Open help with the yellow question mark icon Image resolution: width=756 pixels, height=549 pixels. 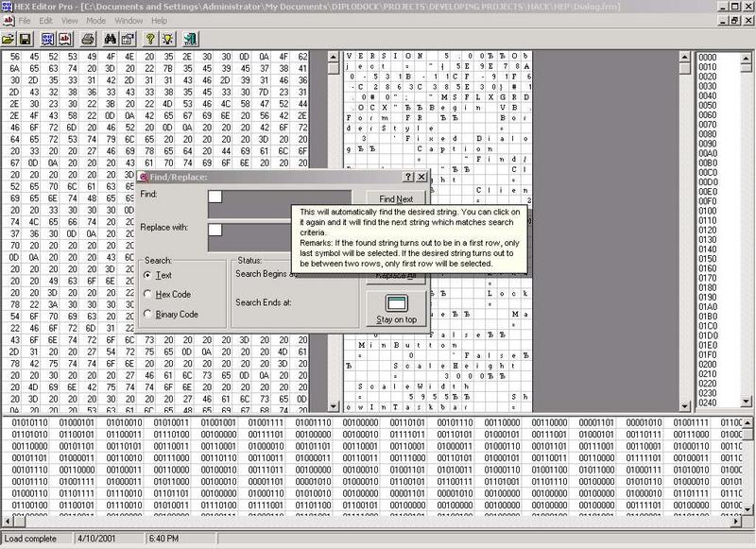point(150,39)
